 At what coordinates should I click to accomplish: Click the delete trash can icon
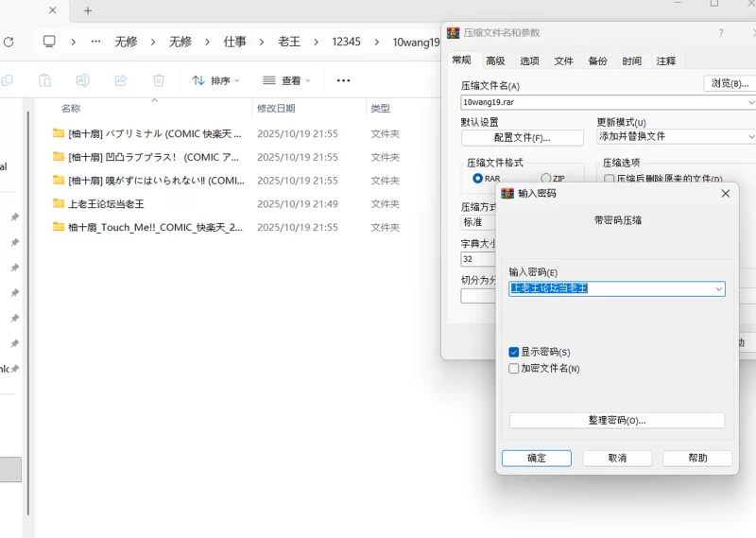click(159, 80)
